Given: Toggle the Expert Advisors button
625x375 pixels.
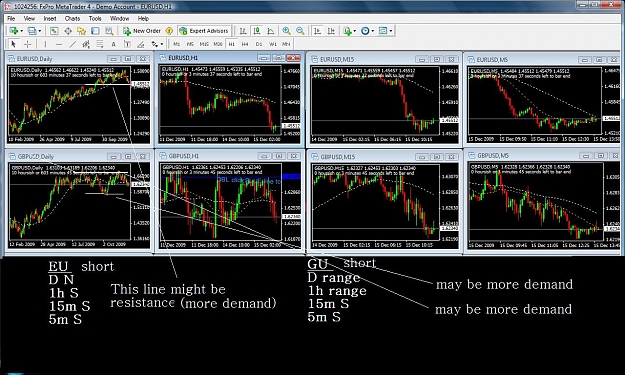Looking at the screenshot, I should click(x=204, y=31).
